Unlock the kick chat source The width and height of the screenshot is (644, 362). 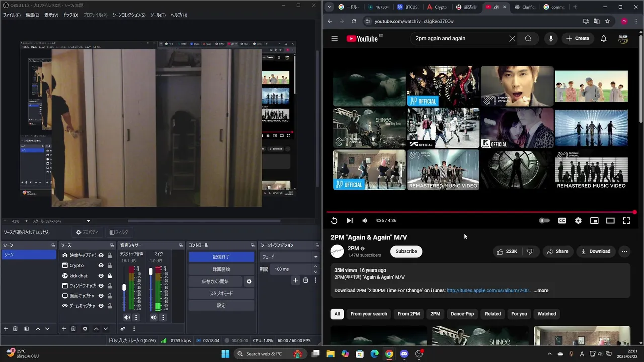click(x=110, y=276)
